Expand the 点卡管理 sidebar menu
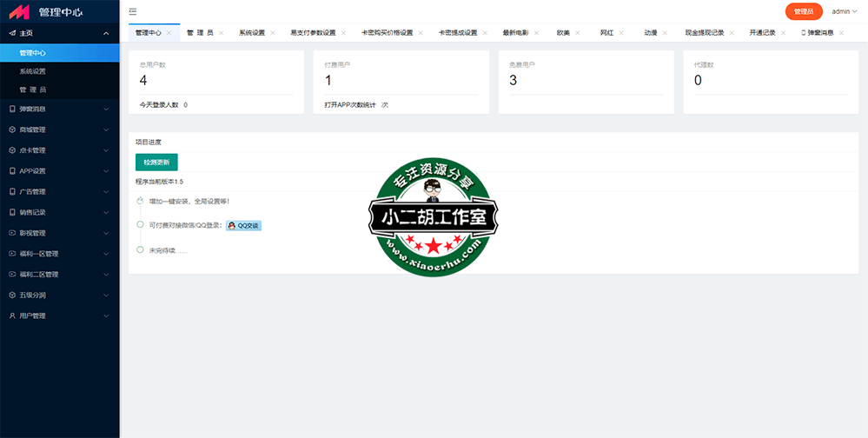868x438 pixels. tap(59, 150)
